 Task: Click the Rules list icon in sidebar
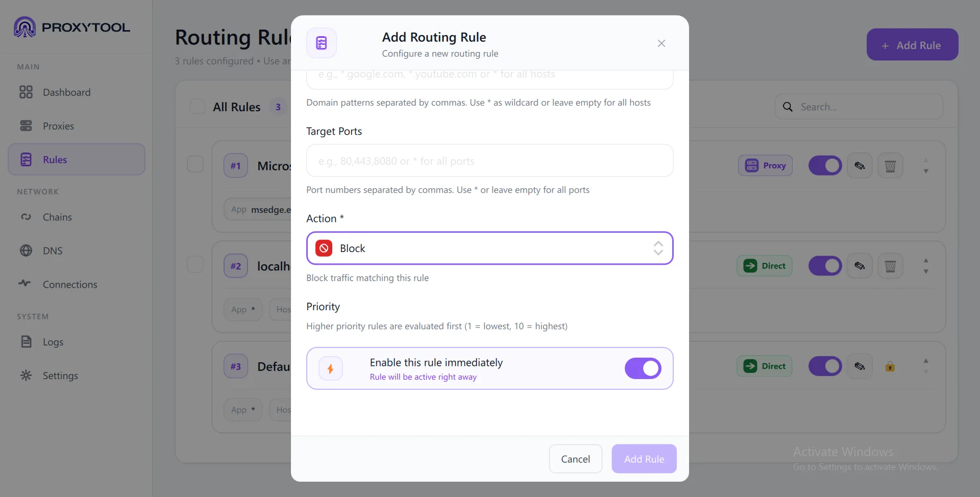coord(26,160)
